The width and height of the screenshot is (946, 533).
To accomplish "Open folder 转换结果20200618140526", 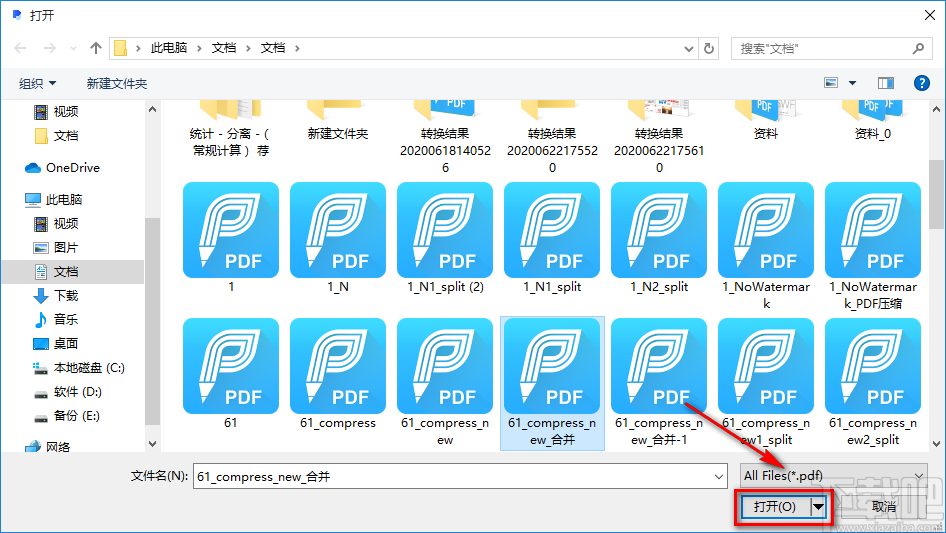I will click(x=445, y=138).
